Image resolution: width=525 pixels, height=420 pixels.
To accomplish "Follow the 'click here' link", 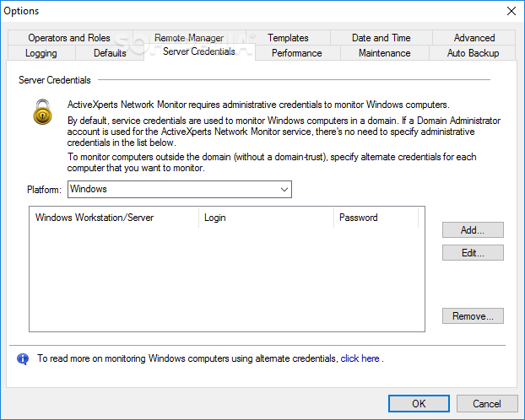I will click(360, 358).
